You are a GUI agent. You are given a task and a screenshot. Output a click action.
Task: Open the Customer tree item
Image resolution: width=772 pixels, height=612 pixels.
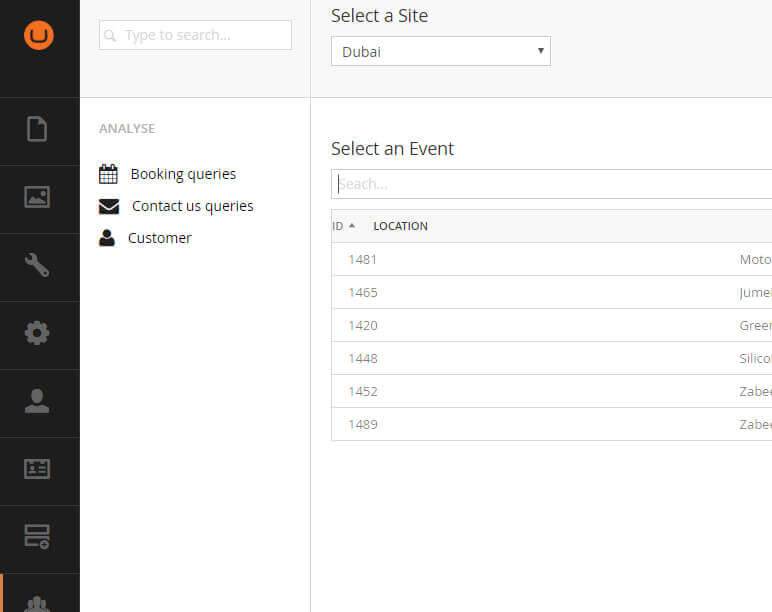(159, 238)
